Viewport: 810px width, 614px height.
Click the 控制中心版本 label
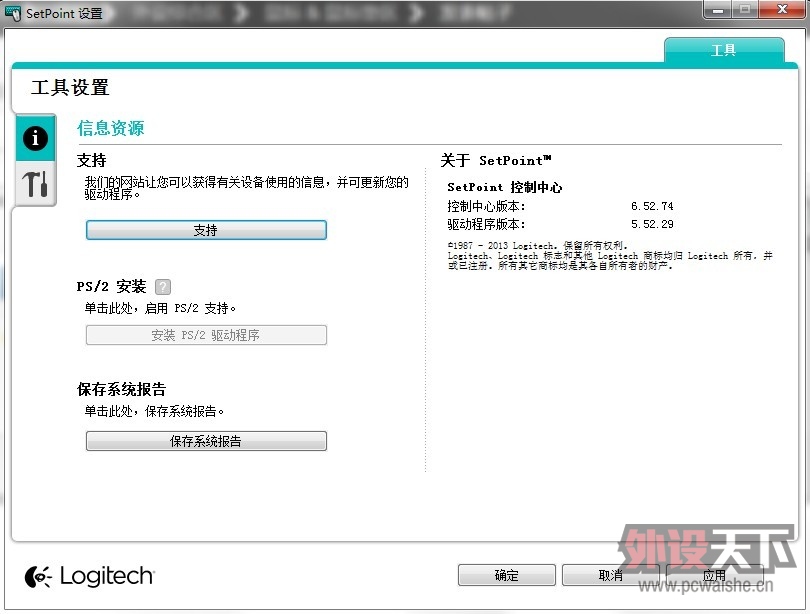[x=486, y=206]
